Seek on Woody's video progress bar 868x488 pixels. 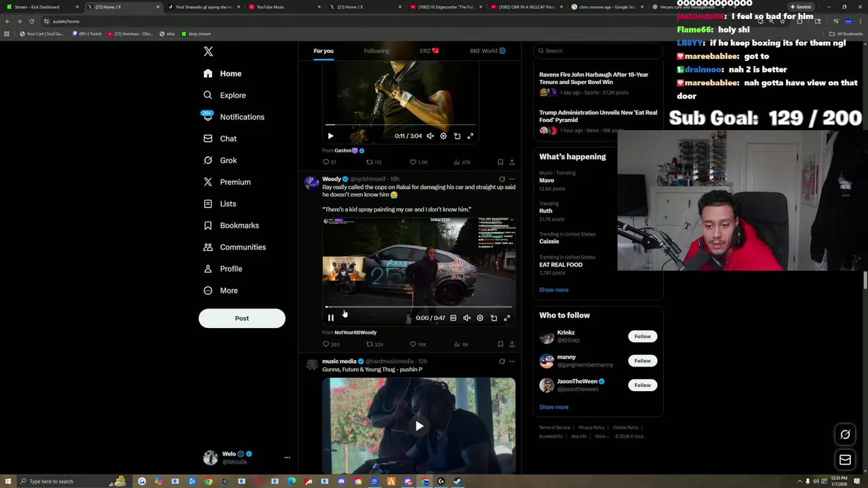click(418, 307)
